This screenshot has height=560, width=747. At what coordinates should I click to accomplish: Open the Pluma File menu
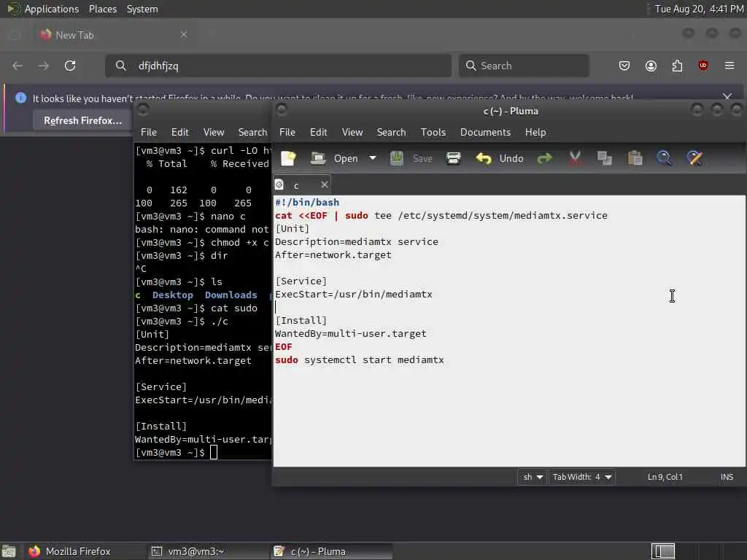pyautogui.click(x=287, y=133)
